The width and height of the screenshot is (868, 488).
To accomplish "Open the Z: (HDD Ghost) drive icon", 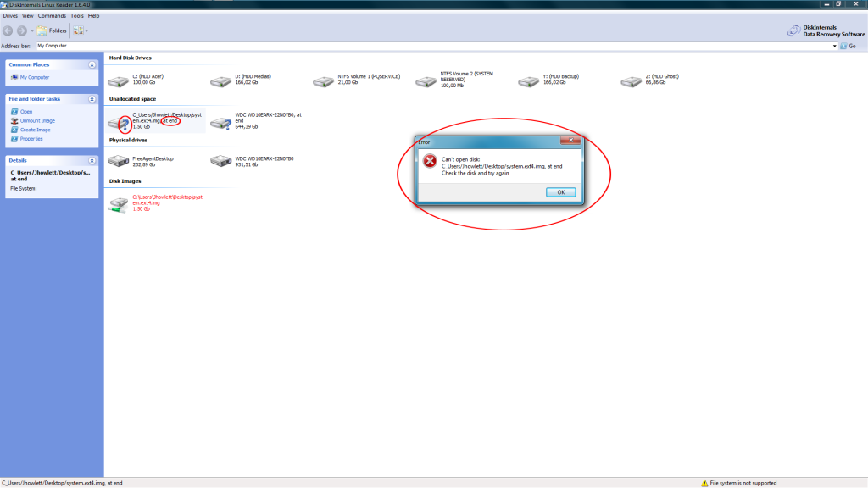I will point(631,81).
